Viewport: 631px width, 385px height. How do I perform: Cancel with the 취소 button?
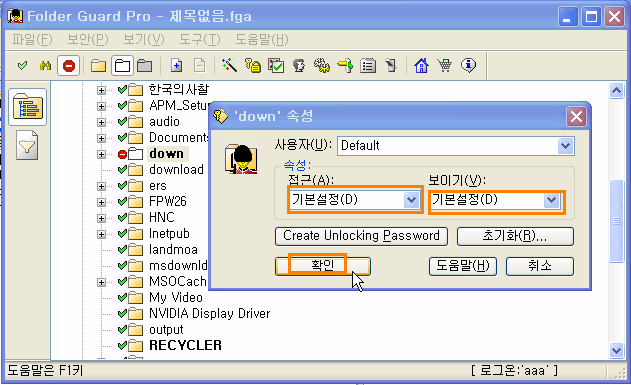tap(540, 266)
